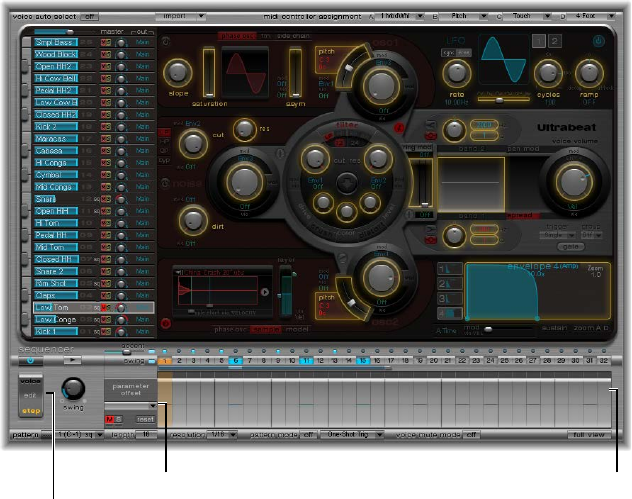
Task: Select the LP noise filter type
Action: 164,132
